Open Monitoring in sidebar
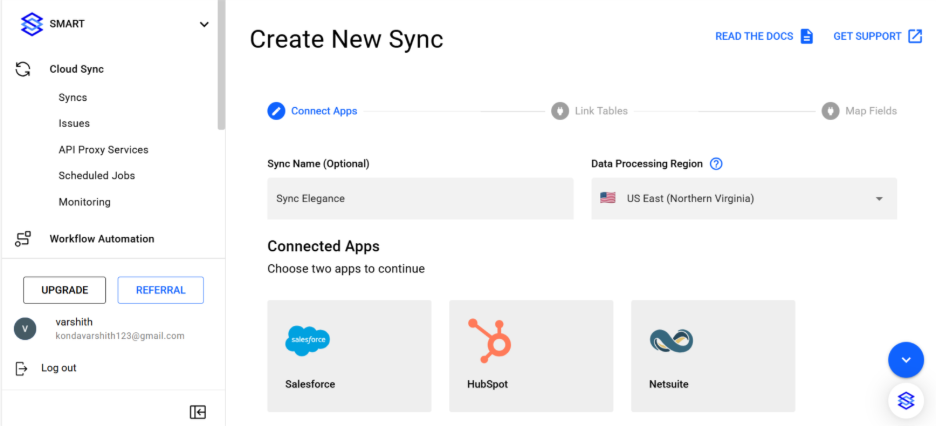The image size is (936, 426). point(85,202)
